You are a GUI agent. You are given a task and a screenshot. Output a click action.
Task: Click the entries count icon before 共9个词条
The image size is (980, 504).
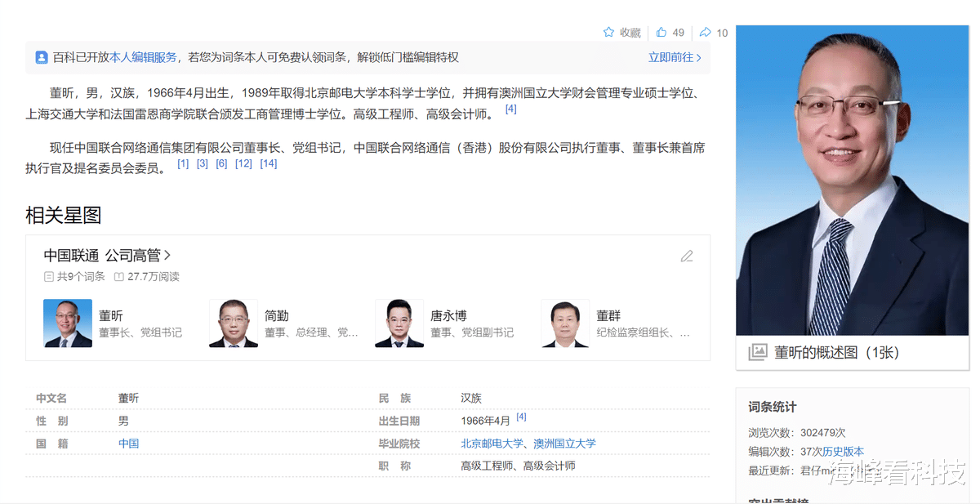click(49, 277)
